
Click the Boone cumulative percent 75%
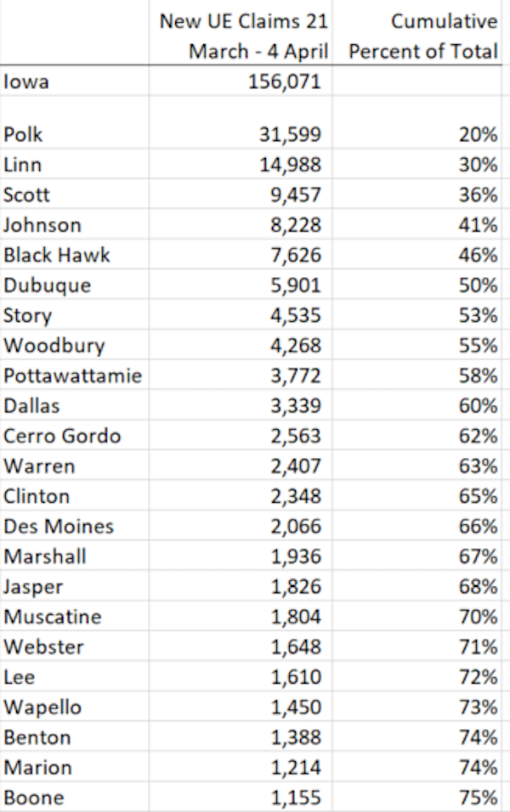(x=416, y=797)
